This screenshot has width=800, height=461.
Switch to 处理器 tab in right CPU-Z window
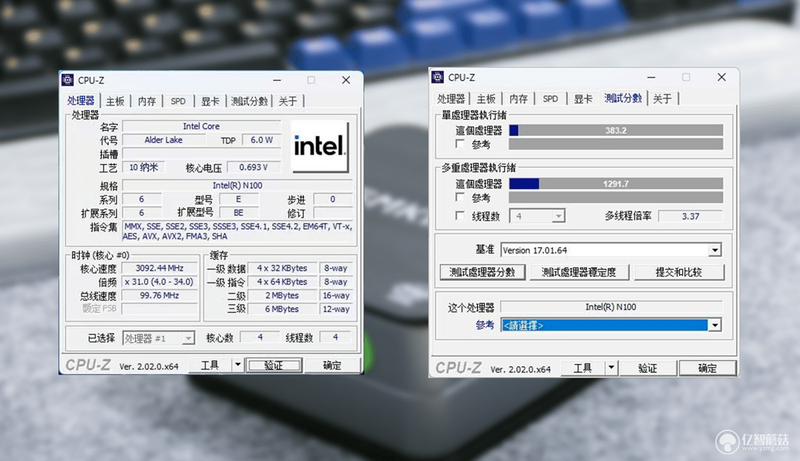tap(451, 98)
